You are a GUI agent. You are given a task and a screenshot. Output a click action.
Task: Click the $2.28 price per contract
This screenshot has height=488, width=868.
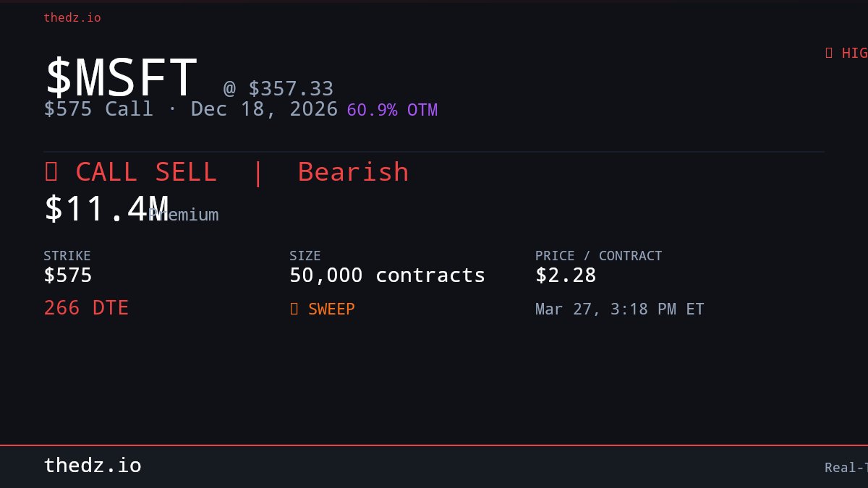[566, 275]
